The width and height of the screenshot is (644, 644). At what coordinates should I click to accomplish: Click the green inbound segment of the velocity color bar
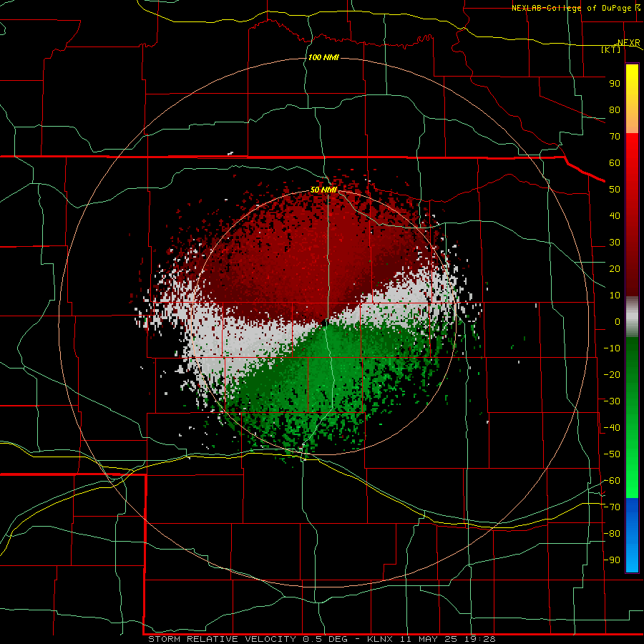pos(632,418)
